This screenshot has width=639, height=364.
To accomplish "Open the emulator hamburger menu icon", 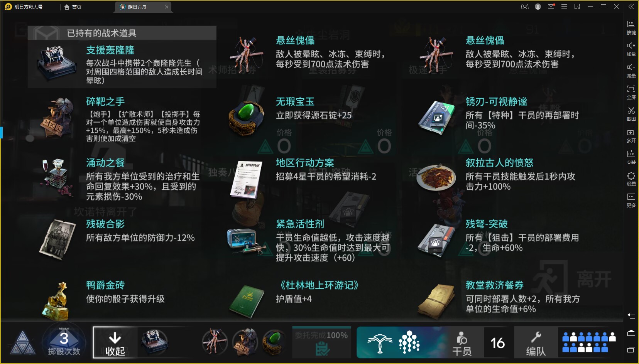I will click(564, 7).
